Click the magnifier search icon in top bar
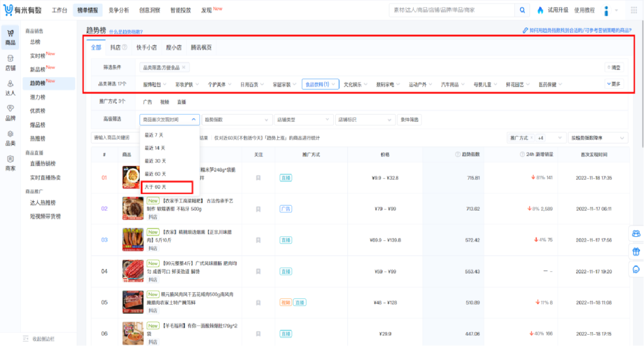Screen dimensions: 644x346 click(x=522, y=10)
